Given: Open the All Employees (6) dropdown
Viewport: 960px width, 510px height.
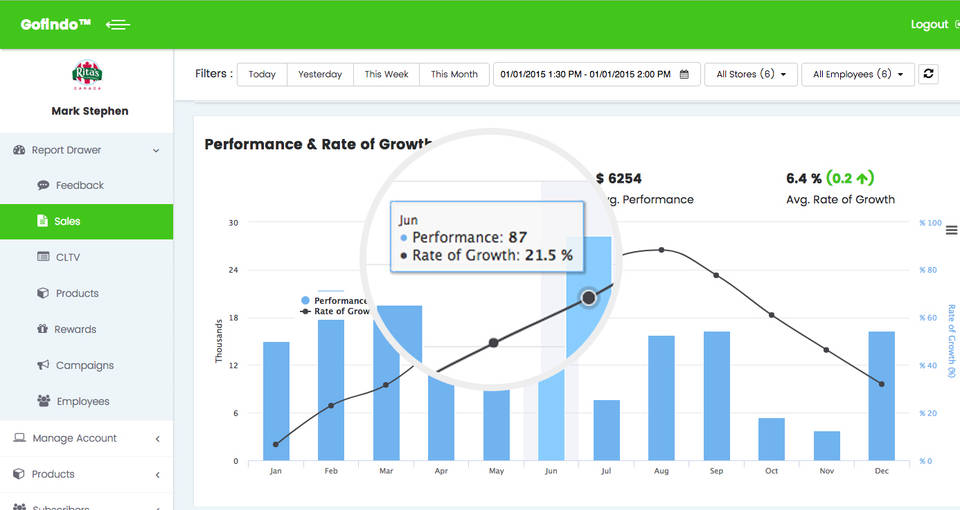Looking at the screenshot, I should [x=858, y=74].
